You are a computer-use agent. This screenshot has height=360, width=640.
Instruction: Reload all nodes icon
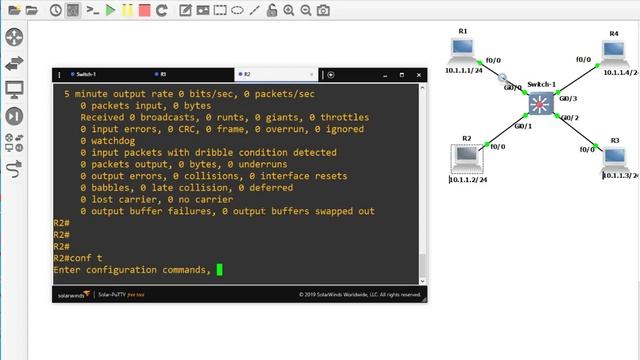click(x=162, y=10)
